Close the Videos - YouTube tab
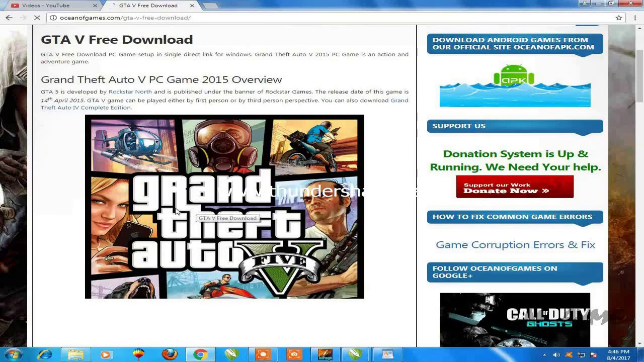Viewport: 644px width, 362px height. pos(95,6)
